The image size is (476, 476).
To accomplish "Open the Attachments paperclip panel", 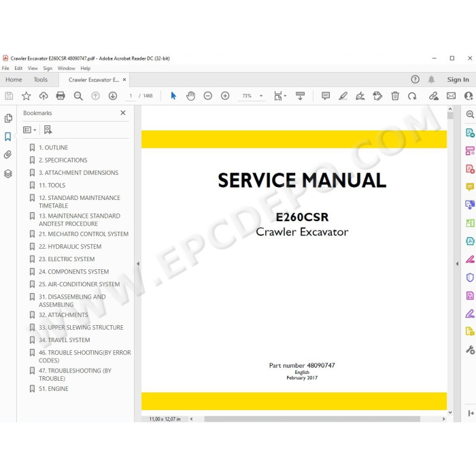I will coord(8,155).
